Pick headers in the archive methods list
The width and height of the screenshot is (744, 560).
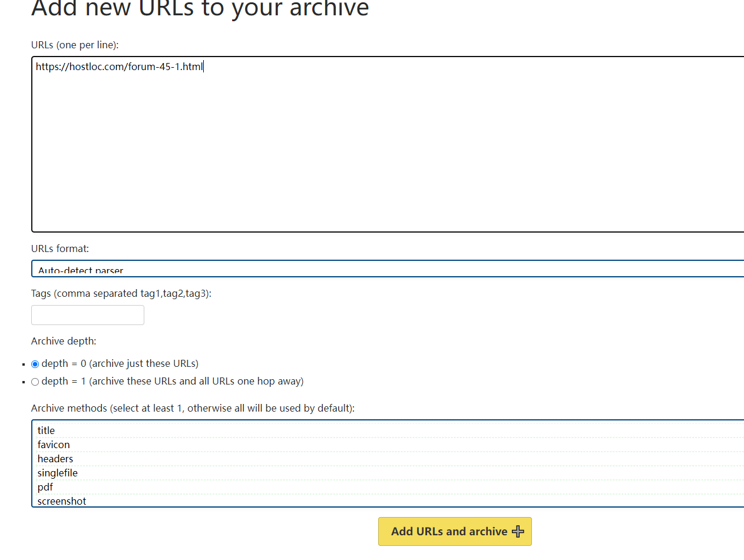(55, 459)
